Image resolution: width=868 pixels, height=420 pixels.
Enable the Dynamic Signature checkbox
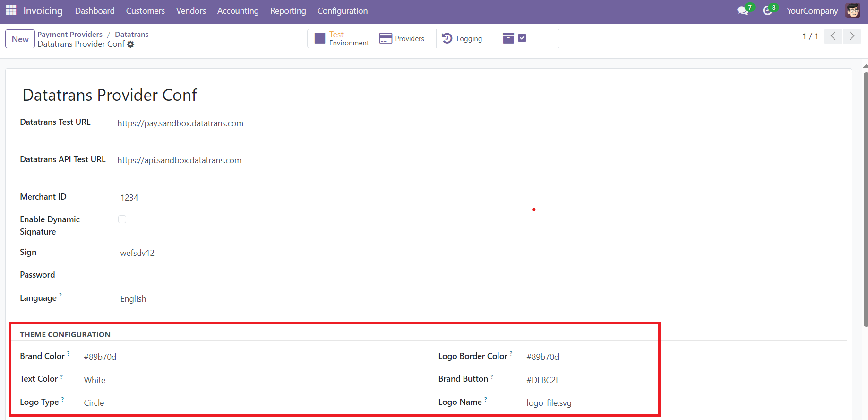click(x=122, y=219)
